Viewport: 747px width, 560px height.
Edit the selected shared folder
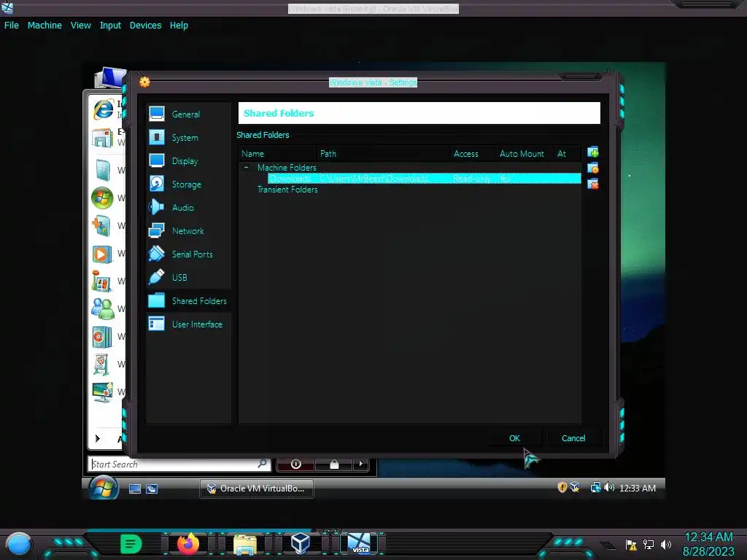593,168
